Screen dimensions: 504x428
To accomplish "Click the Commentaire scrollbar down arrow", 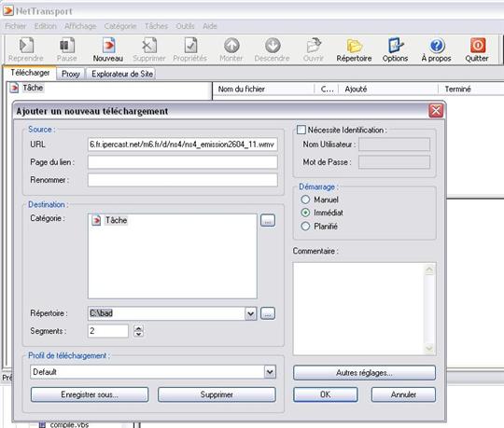I will (x=429, y=348).
